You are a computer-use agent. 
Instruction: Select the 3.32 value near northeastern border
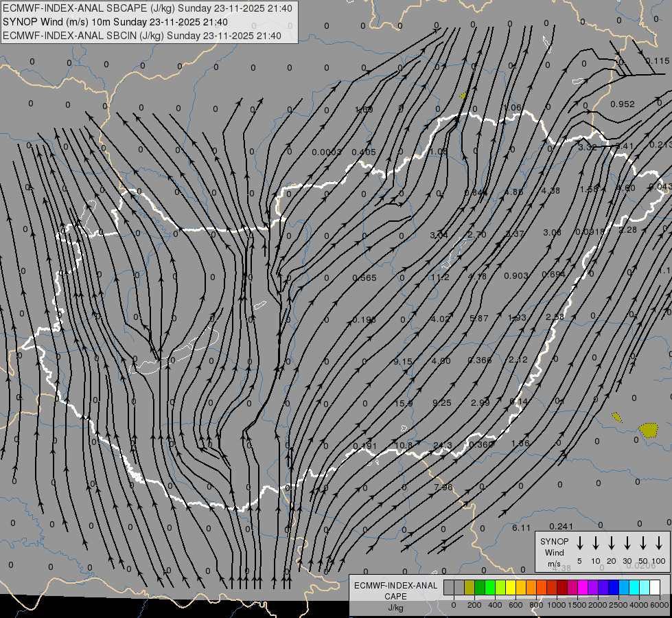587,147
